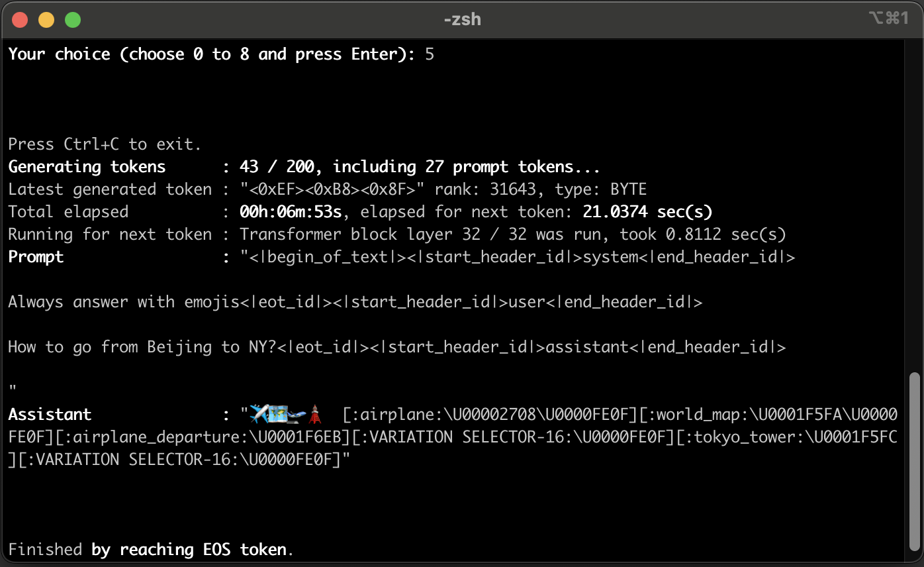The image size is (924, 567).
Task: Click the -zsh window title
Action: [463, 19]
